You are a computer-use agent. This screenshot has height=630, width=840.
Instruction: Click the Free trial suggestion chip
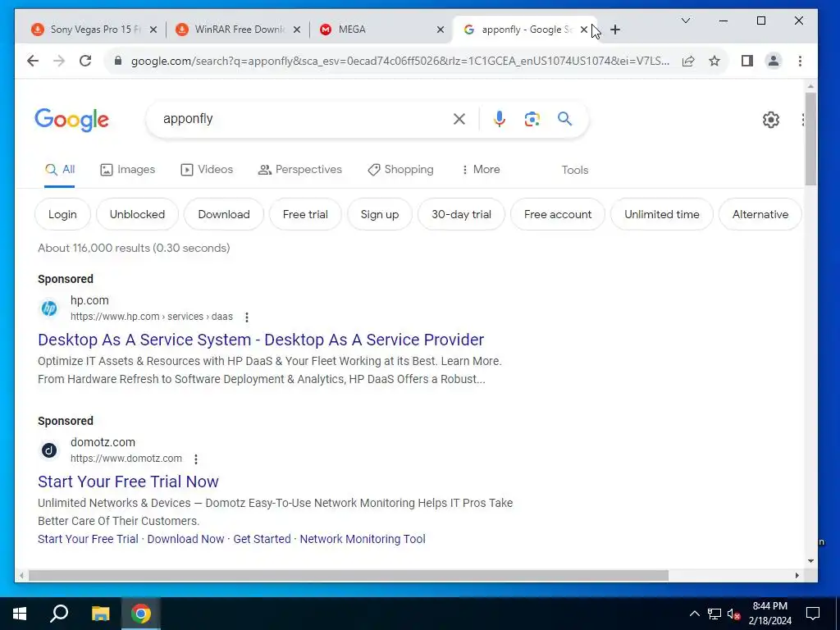[305, 214]
